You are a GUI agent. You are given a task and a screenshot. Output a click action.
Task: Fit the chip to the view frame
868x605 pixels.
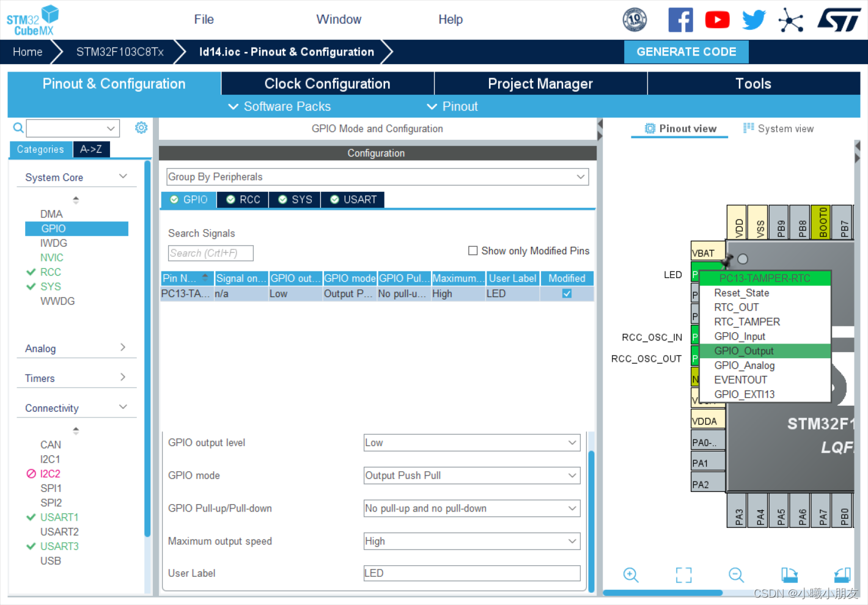683,575
